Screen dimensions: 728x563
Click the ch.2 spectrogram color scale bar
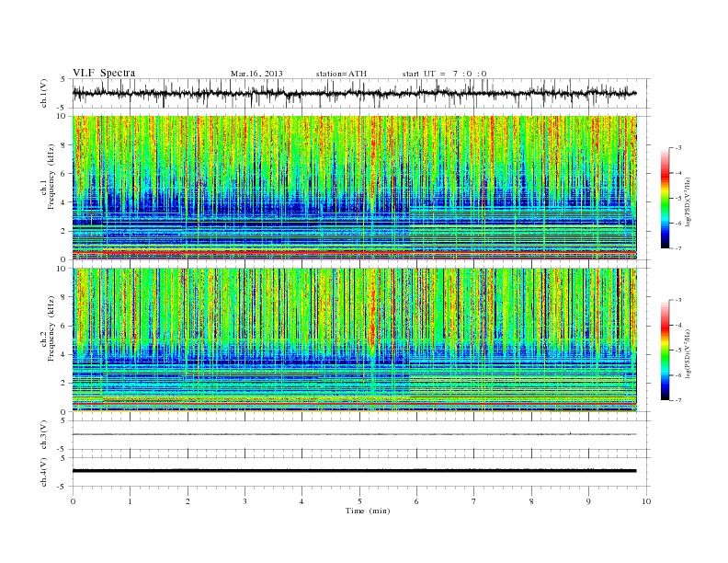[665, 350]
